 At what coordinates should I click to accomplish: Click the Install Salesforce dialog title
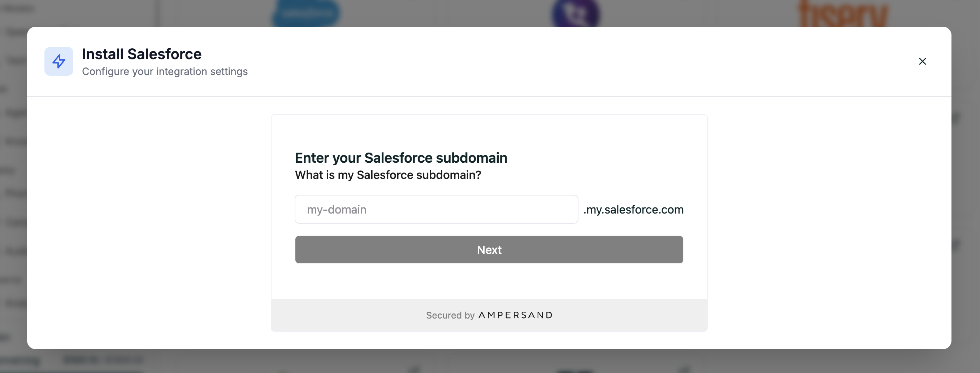tap(142, 54)
